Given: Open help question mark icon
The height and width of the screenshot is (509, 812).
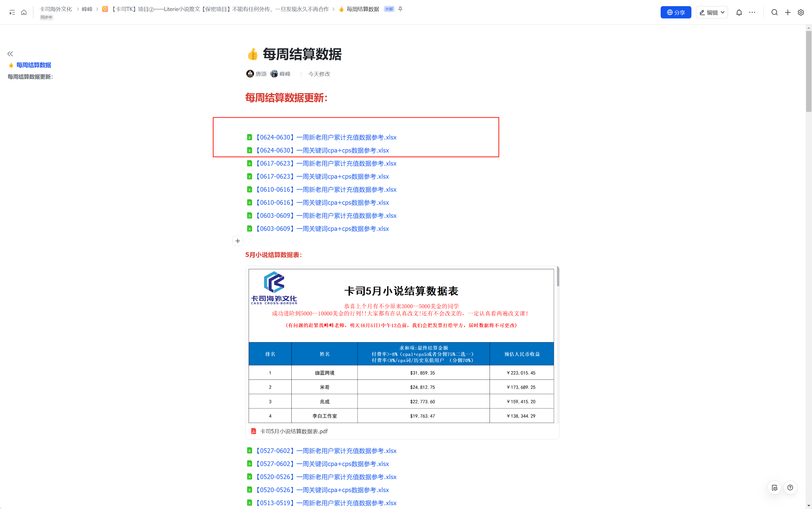Looking at the screenshot, I should pyautogui.click(x=790, y=488).
